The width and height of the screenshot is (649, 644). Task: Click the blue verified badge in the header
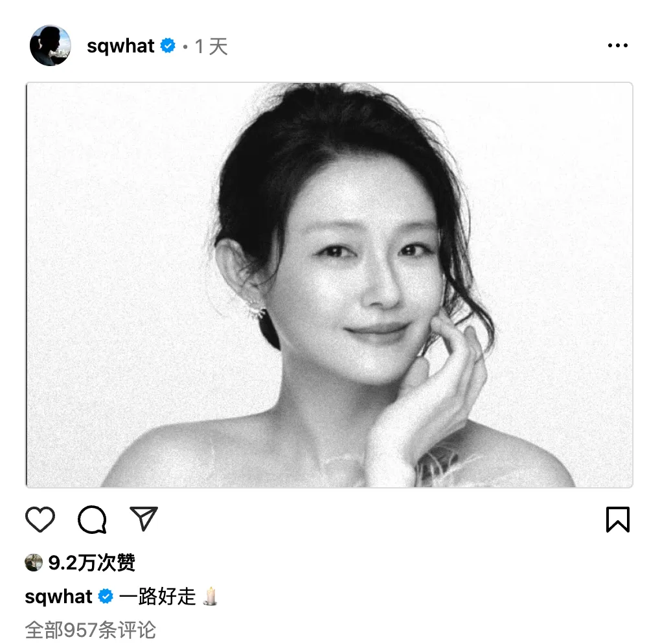coord(168,45)
